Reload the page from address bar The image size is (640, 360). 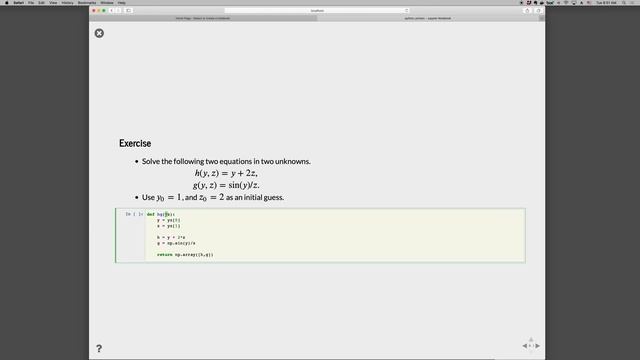pos(406,11)
